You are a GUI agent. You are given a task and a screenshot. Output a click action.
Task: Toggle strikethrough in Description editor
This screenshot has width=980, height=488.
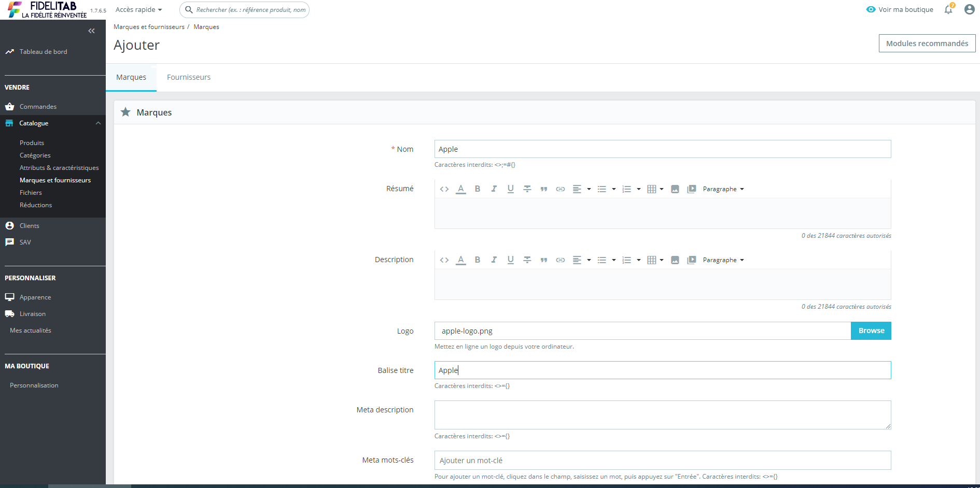click(x=527, y=260)
